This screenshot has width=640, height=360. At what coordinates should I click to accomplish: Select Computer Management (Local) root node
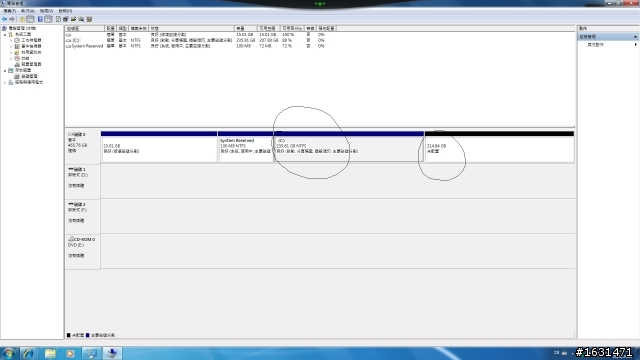point(22,28)
